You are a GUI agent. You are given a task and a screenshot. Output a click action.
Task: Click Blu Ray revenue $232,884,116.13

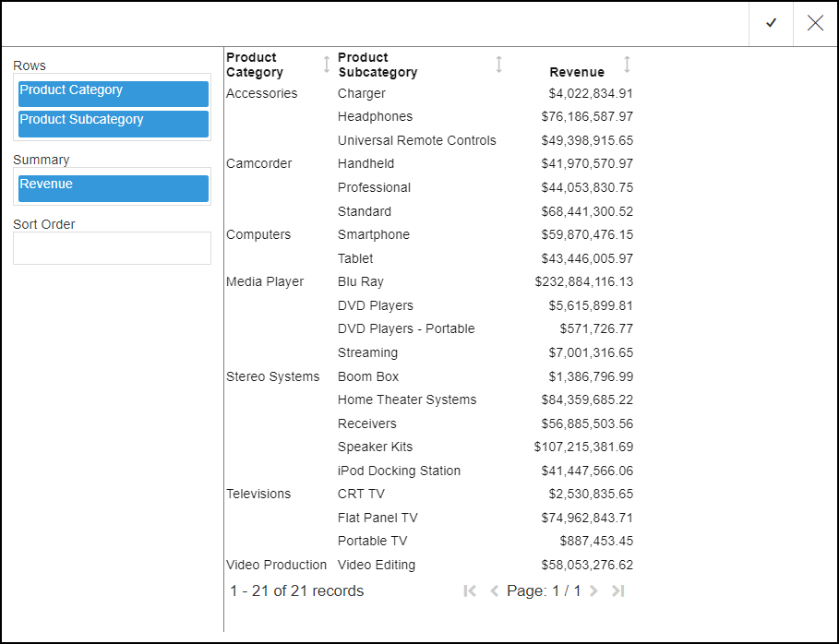click(x=583, y=282)
